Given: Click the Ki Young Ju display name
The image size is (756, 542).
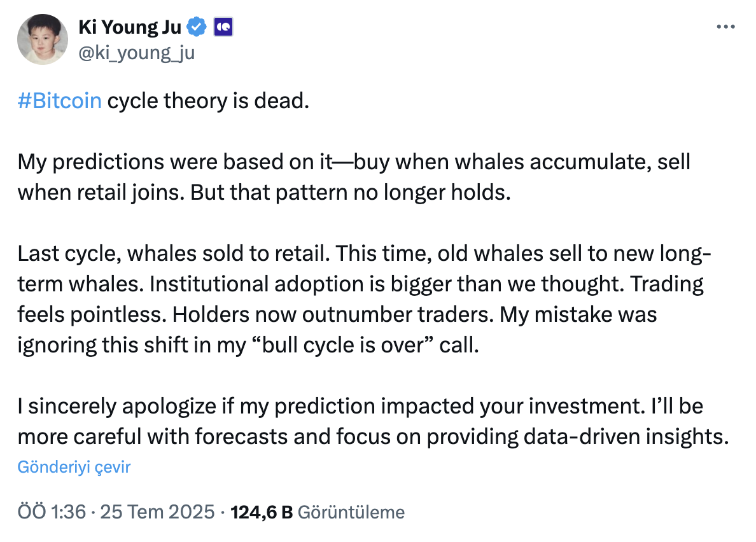Looking at the screenshot, I should [129, 27].
